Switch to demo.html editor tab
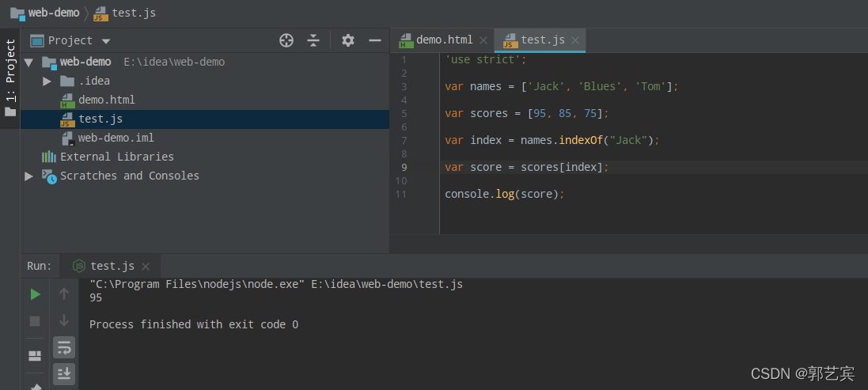 [x=444, y=40]
